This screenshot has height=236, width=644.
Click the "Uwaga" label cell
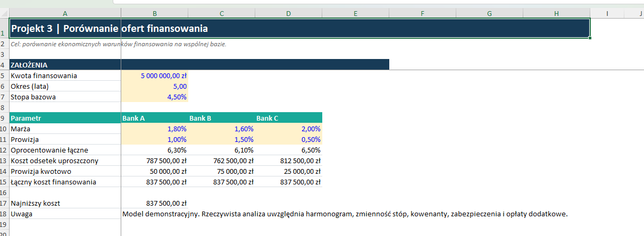pos(65,214)
